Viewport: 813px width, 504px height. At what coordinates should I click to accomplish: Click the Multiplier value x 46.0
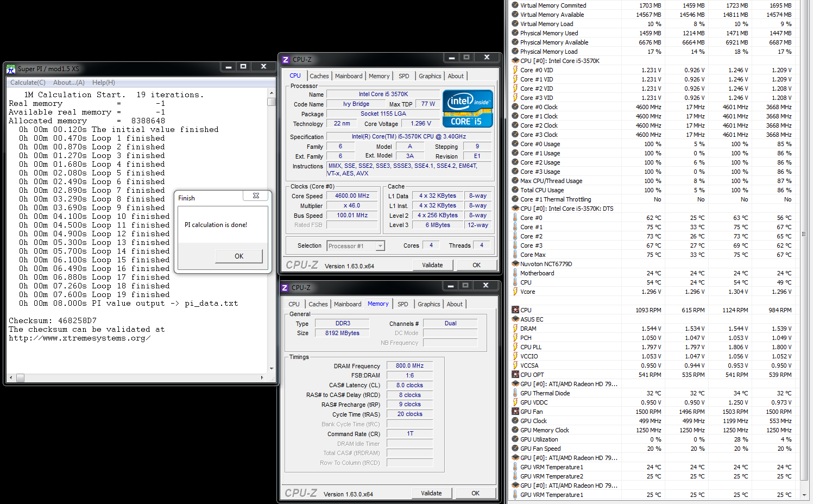352,205
